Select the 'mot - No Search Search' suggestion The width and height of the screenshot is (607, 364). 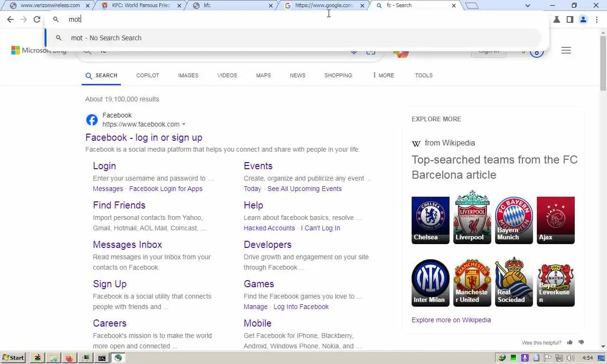293,38
